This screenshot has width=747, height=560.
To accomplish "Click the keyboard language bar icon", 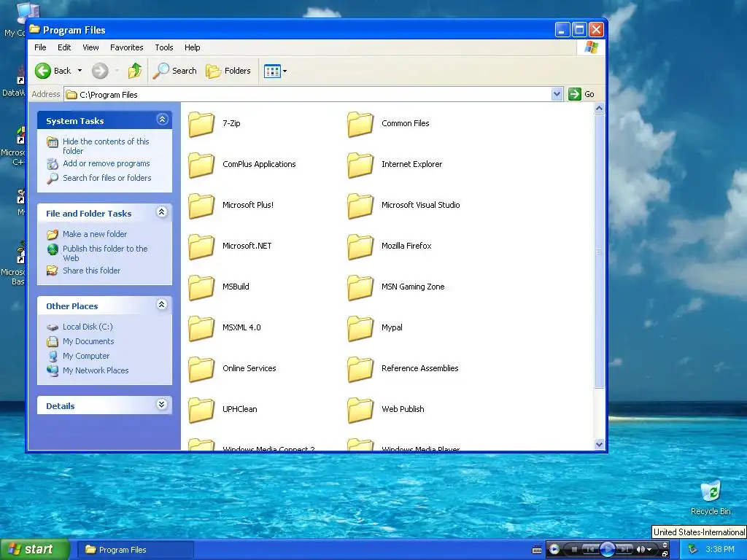I will [x=536, y=550].
